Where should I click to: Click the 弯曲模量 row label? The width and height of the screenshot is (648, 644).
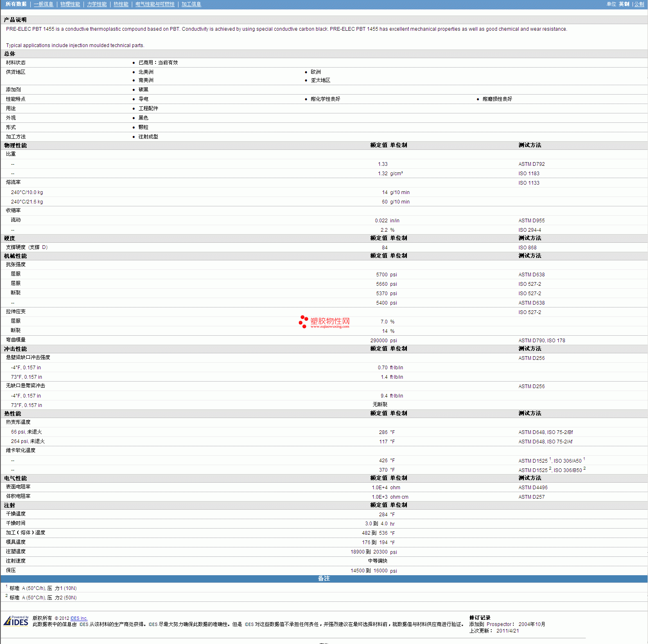[x=16, y=340]
